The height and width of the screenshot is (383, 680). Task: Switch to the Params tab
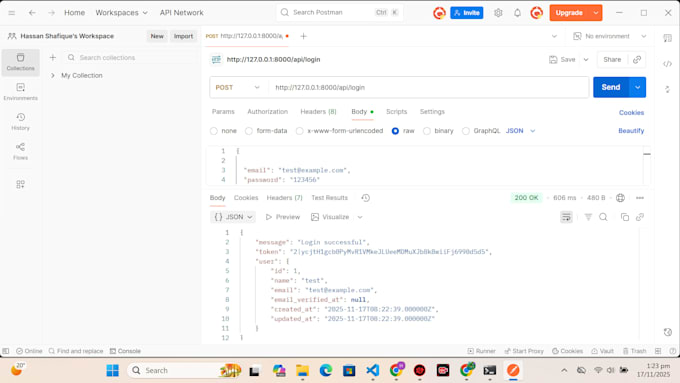[x=223, y=111]
